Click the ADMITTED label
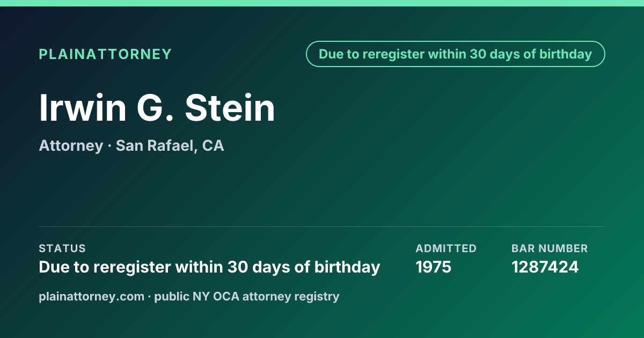 446,248
